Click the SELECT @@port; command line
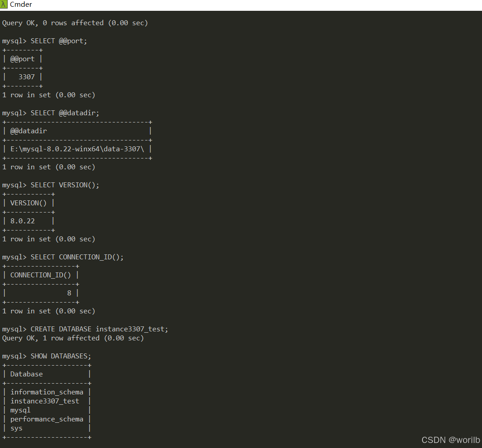The image size is (482, 448). tap(45, 41)
